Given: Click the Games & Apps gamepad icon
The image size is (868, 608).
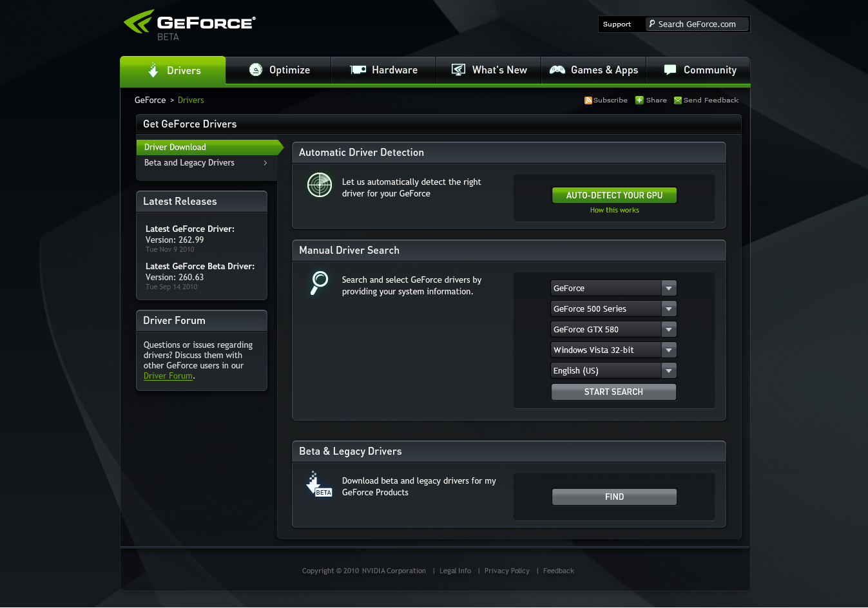Looking at the screenshot, I should pos(557,70).
